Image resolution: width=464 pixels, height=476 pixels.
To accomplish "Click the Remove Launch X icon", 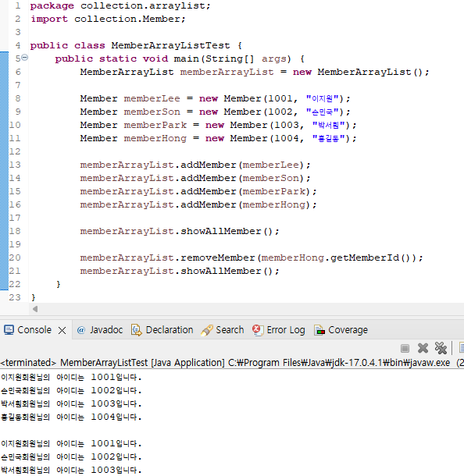I will (423, 348).
